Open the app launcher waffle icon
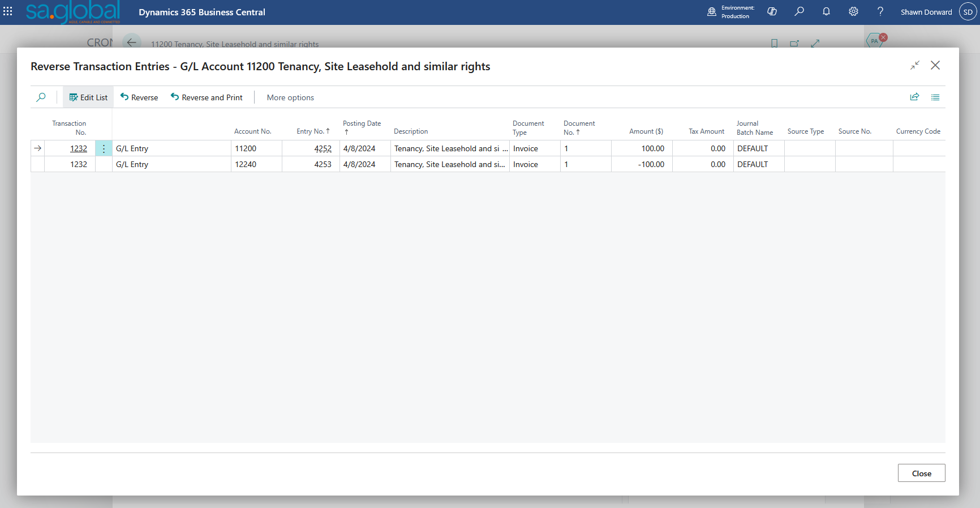The width and height of the screenshot is (980, 508). coord(8,11)
